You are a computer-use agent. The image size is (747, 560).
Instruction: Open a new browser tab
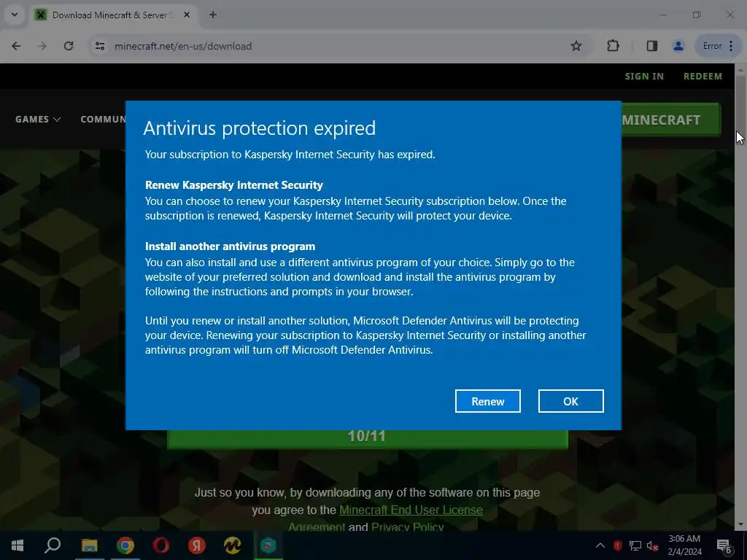point(213,15)
